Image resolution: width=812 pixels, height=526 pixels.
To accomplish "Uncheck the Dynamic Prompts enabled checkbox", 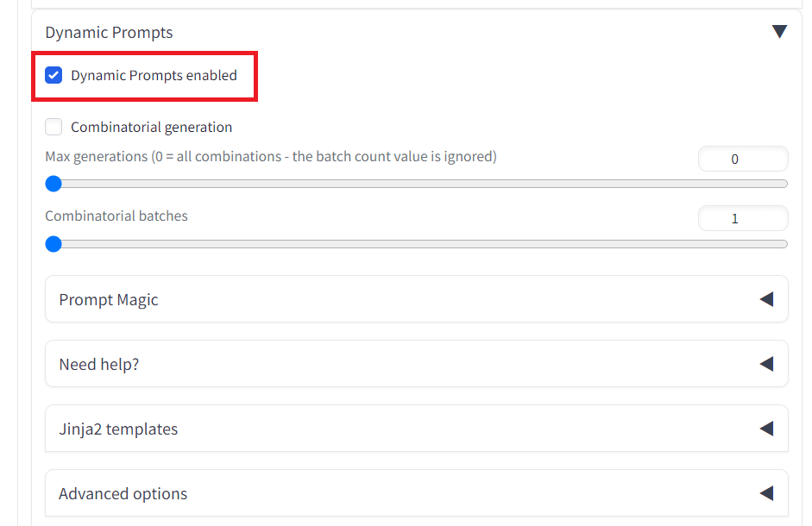I will [54, 75].
